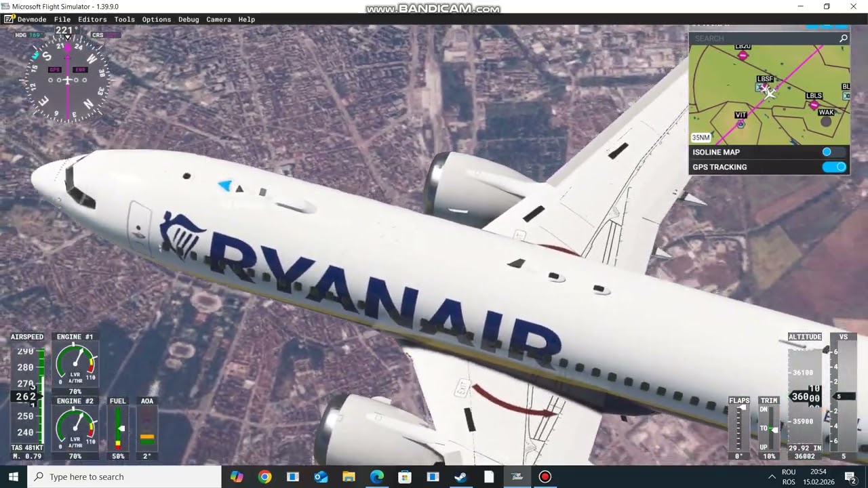Toggle the Isoline Map switch
This screenshot has height=488, width=868.
(x=833, y=152)
